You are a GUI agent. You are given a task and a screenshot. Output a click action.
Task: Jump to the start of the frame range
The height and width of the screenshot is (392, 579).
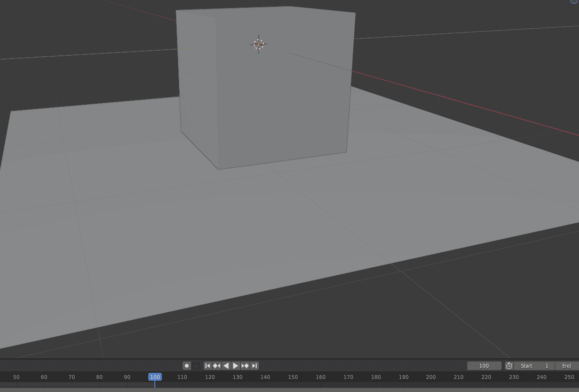208,366
